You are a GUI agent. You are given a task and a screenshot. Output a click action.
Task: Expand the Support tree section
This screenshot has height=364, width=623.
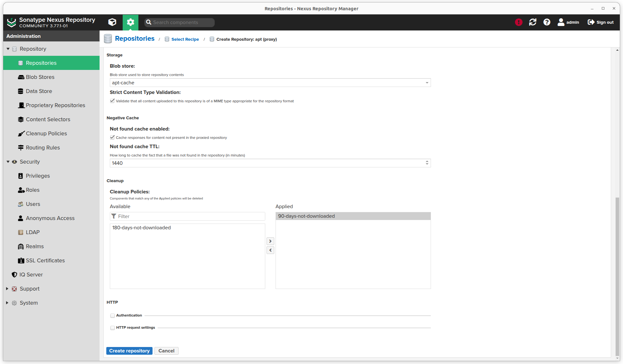pos(7,289)
